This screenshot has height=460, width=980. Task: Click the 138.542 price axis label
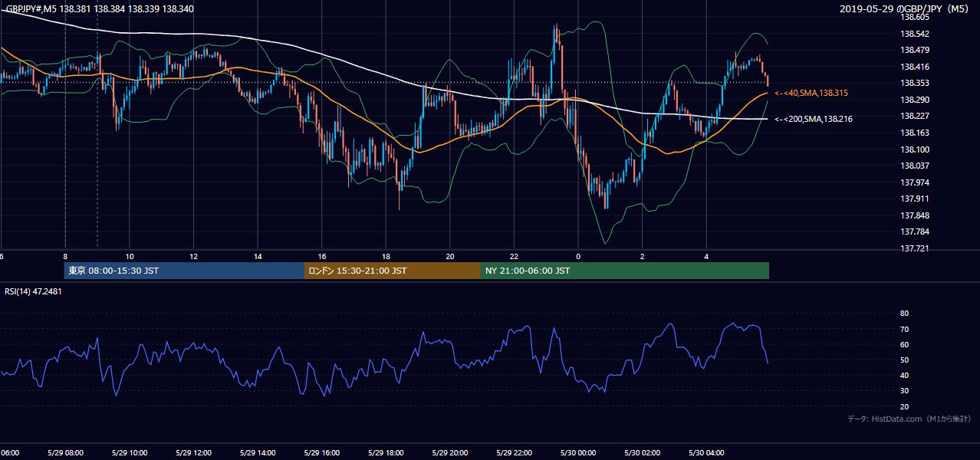click(914, 34)
